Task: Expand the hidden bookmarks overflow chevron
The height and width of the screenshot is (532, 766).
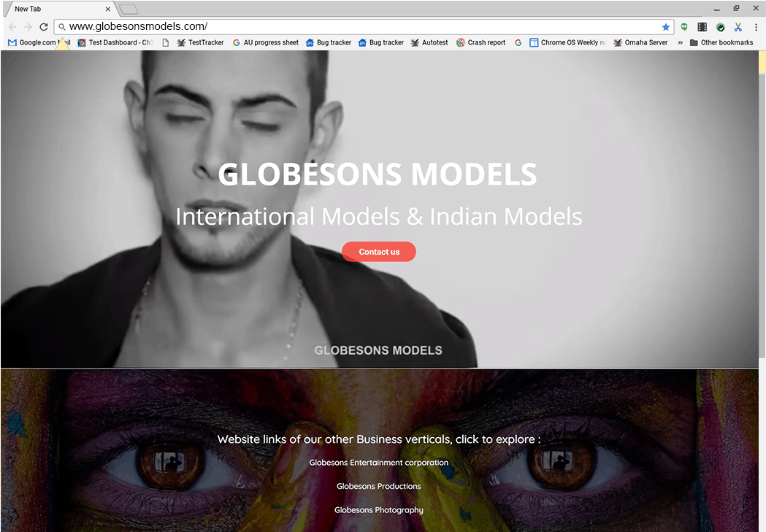Action: click(x=680, y=42)
